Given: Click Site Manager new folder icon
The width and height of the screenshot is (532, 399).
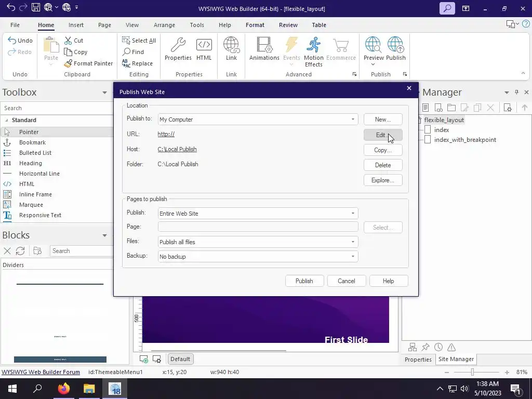Looking at the screenshot, I should (x=451, y=108).
